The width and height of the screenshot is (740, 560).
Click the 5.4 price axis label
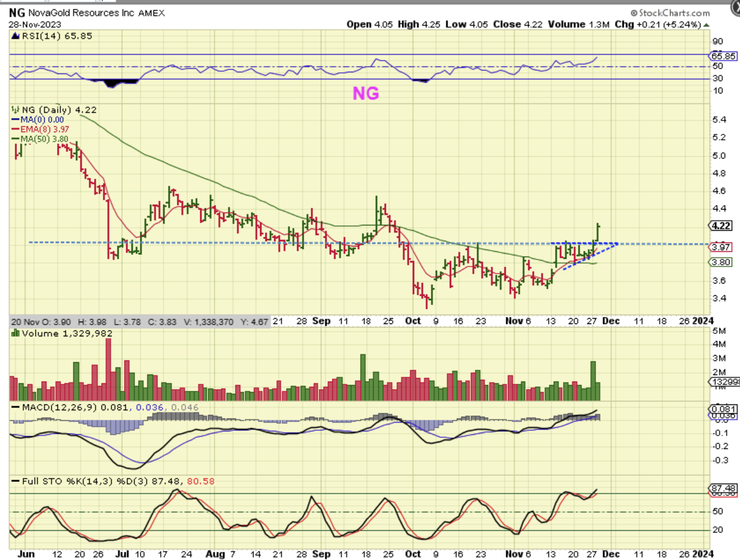[x=719, y=120]
